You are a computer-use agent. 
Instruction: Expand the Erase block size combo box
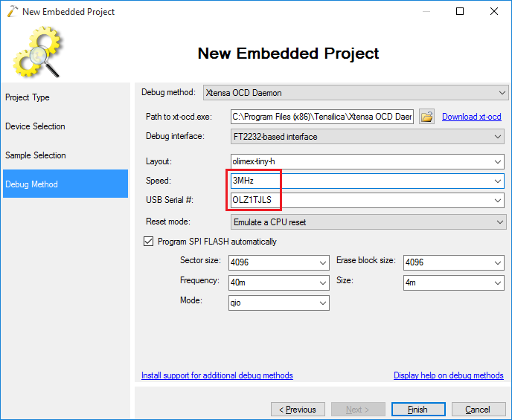[498, 263]
